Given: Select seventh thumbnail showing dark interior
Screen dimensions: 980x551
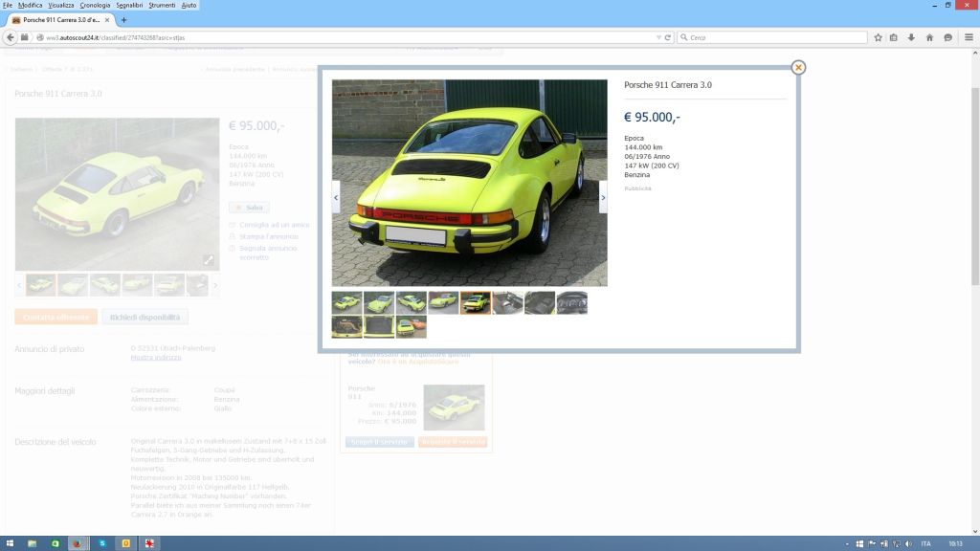Looking at the screenshot, I should point(540,302).
